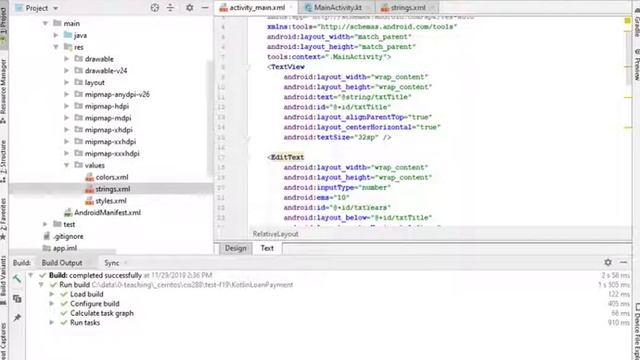Click the android:inputType="number" line
640x360 pixels.
pyautogui.click(x=337, y=188)
